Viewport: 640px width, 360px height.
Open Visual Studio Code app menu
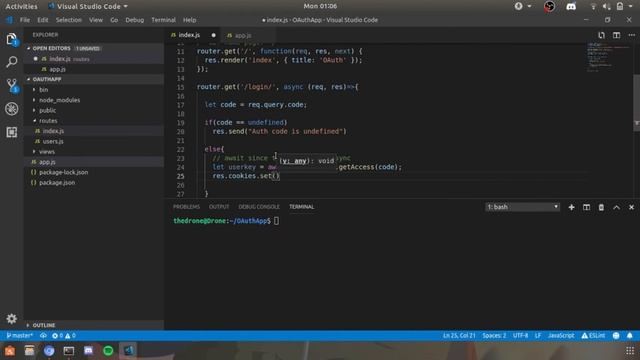click(87, 7)
